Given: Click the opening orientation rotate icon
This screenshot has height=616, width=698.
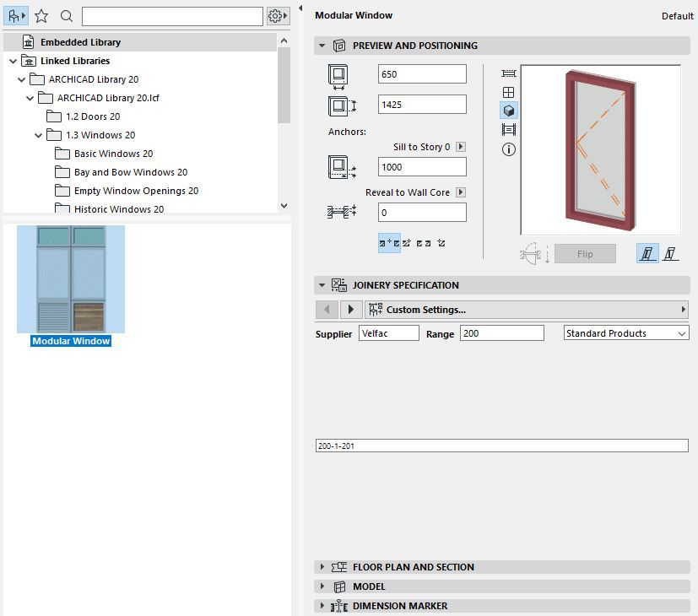Looking at the screenshot, I should pos(534,254).
